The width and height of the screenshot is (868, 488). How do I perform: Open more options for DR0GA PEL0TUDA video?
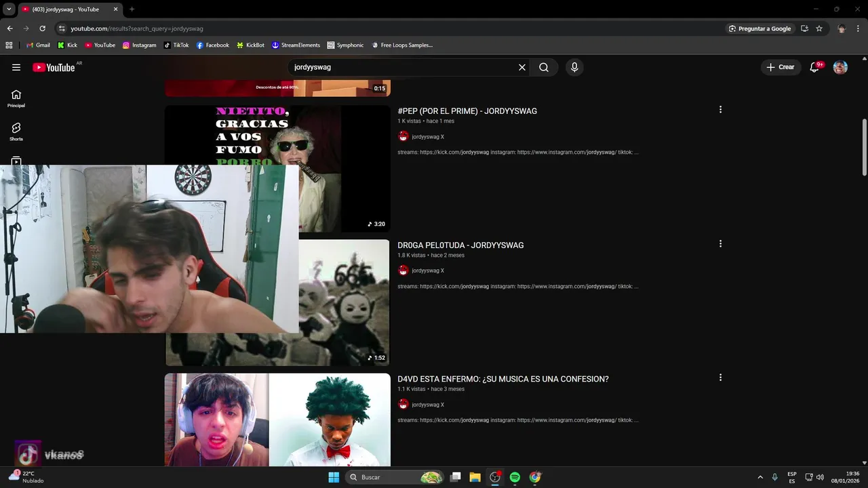720,244
